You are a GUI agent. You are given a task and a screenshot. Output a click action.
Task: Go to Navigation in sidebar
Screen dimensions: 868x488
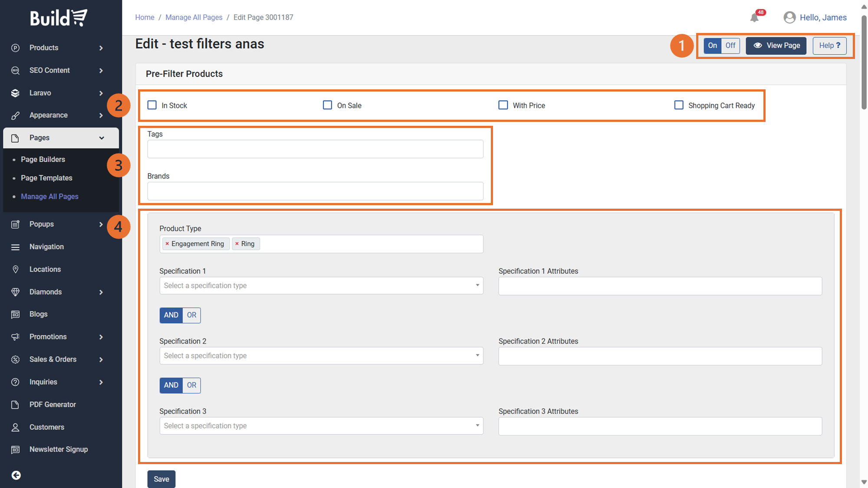[x=46, y=247]
